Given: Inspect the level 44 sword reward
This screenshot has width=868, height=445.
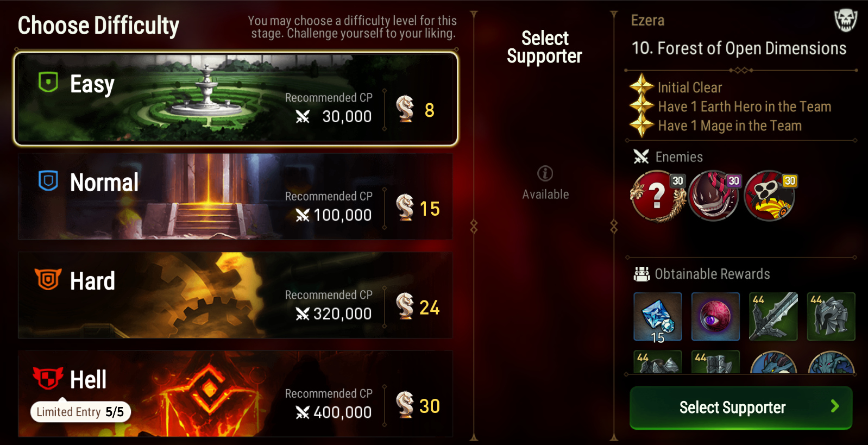Looking at the screenshot, I should pos(773,317).
